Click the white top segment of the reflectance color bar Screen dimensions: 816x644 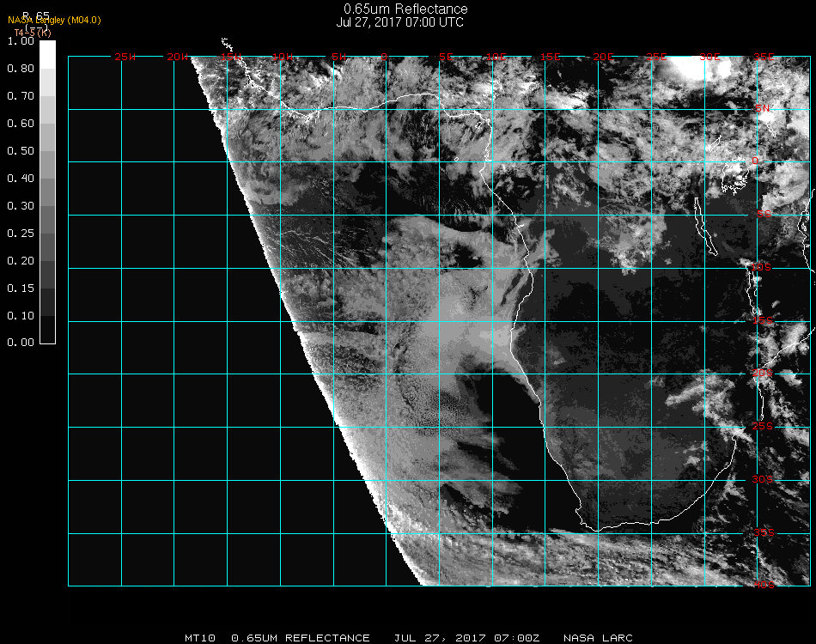(x=47, y=55)
